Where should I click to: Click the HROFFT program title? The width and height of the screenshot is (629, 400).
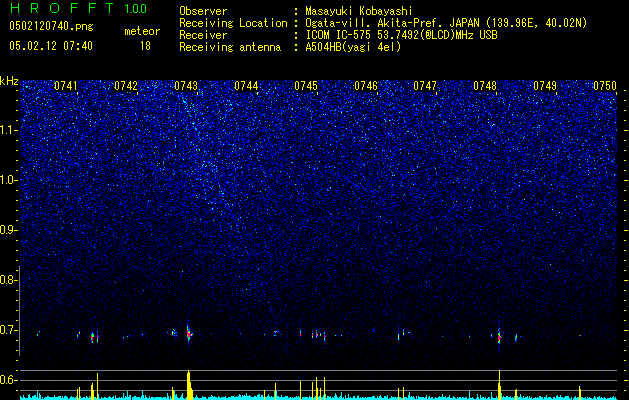tap(62, 8)
